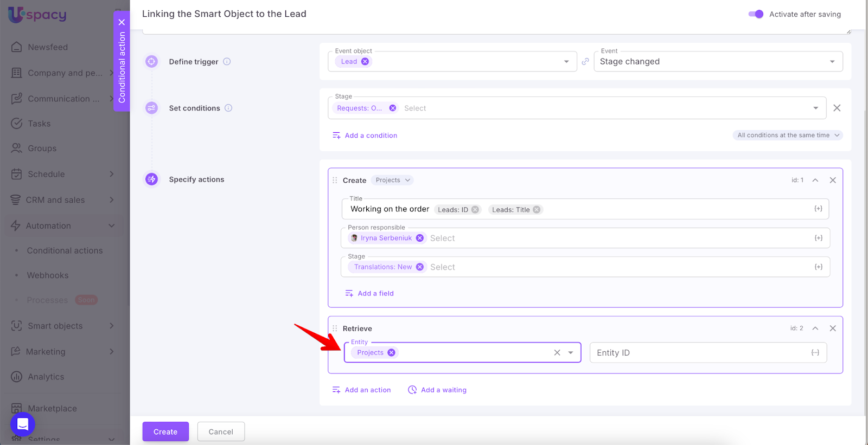Click the link icon between Event fields
This screenshot has height=445, width=868.
click(585, 62)
